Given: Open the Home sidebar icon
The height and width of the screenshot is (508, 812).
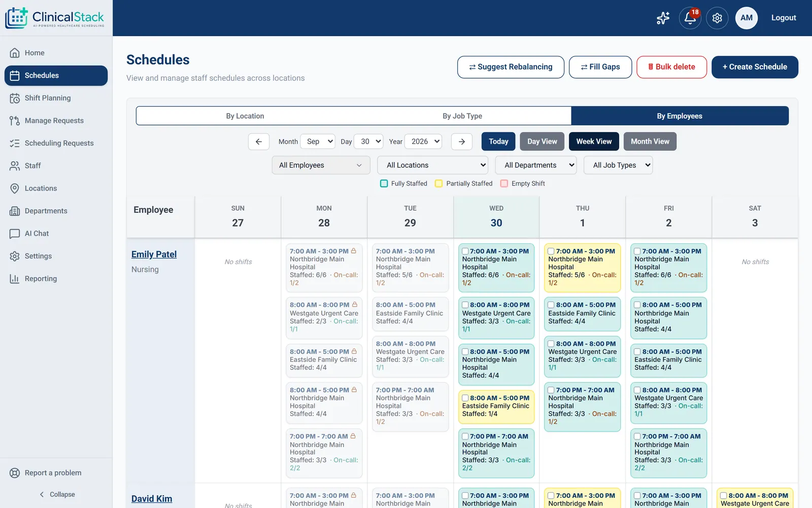Looking at the screenshot, I should pyautogui.click(x=15, y=53).
